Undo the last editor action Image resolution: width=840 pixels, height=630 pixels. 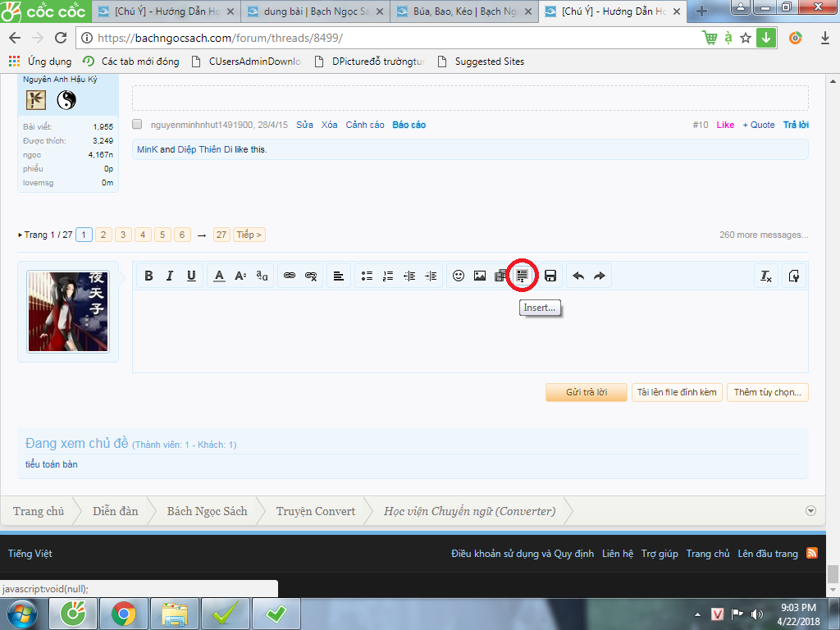(x=578, y=276)
